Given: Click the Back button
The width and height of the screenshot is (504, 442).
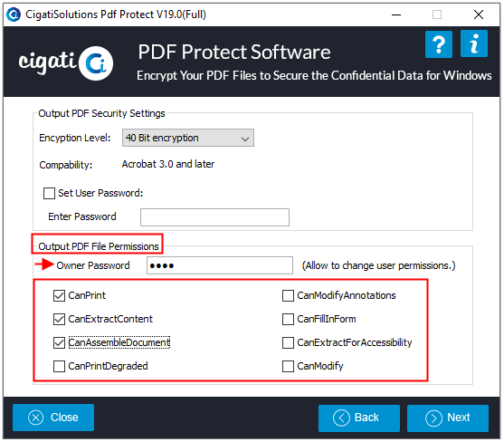Looking at the screenshot, I should tap(359, 418).
